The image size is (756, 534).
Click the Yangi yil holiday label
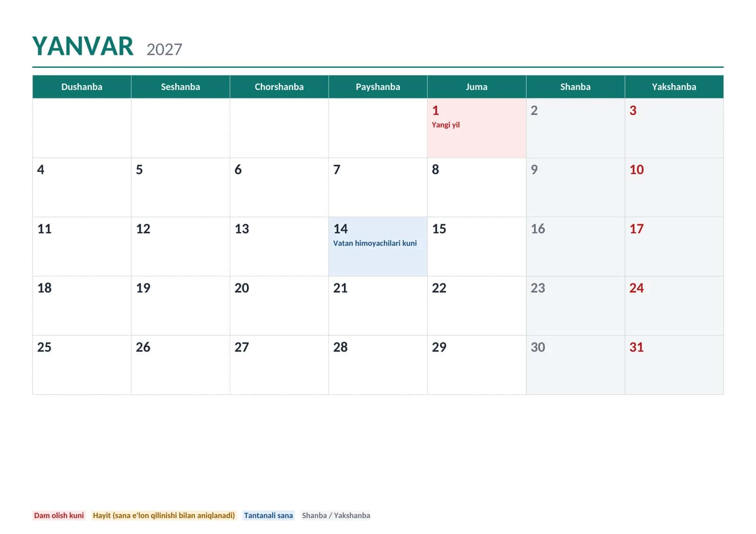[x=446, y=125]
